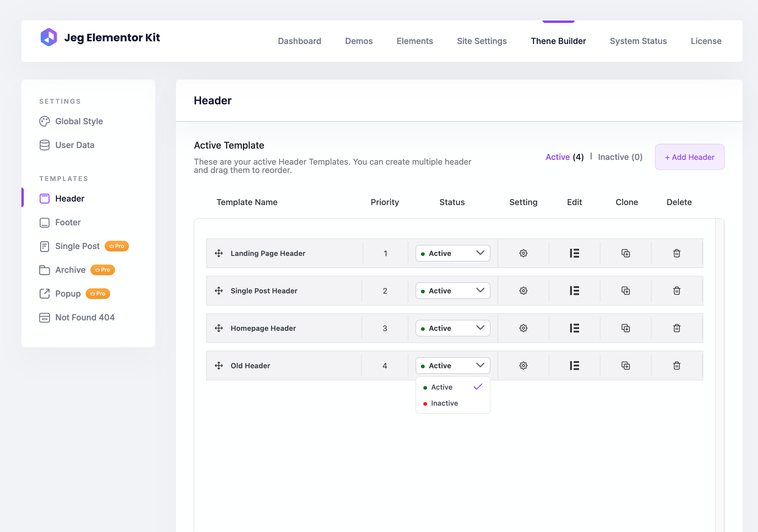
Task: Click the Add Header button
Action: [x=689, y=157]
